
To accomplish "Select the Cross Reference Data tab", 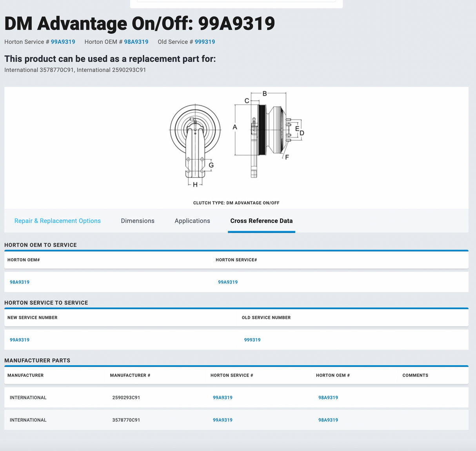I will pyautogui.click(x=262, y=221).
